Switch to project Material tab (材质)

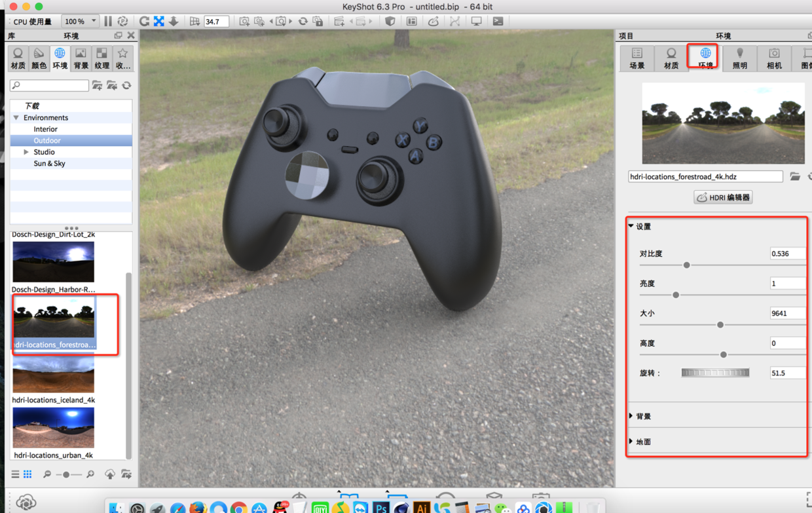[x=671, y=58]
